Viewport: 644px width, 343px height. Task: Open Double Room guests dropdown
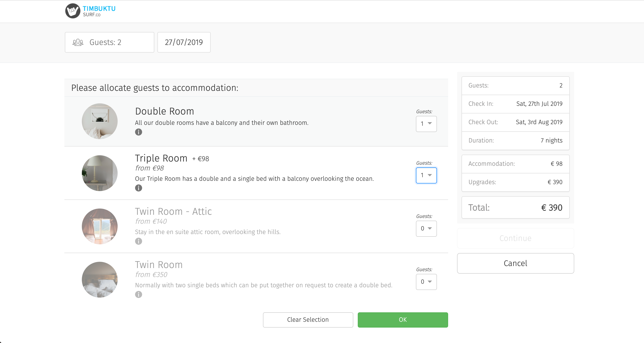pos(426,124)
